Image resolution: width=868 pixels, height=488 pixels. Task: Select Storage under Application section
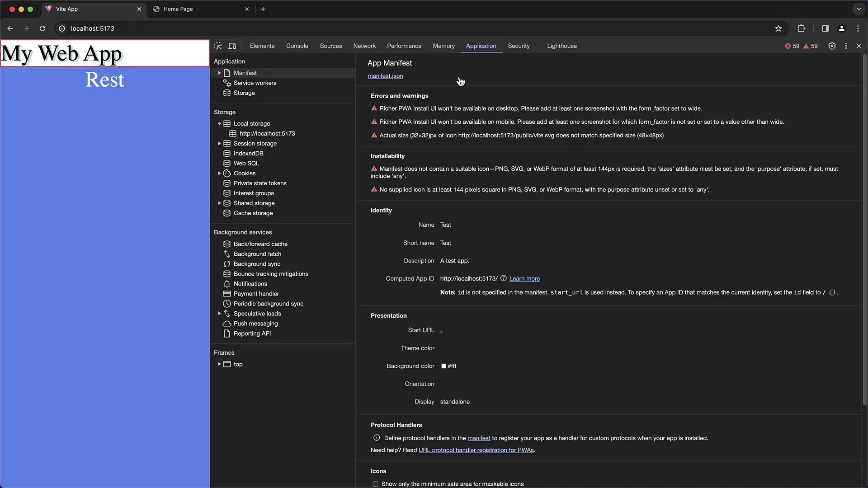pyautogui.click(x=244, y=93)
